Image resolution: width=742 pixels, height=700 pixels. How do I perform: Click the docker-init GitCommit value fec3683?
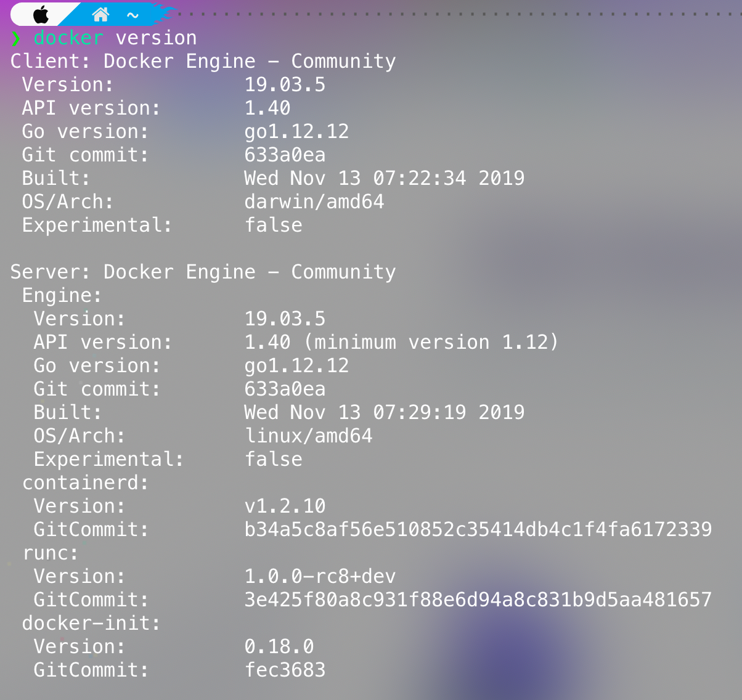pyautogui.click(x=285, y=670)
